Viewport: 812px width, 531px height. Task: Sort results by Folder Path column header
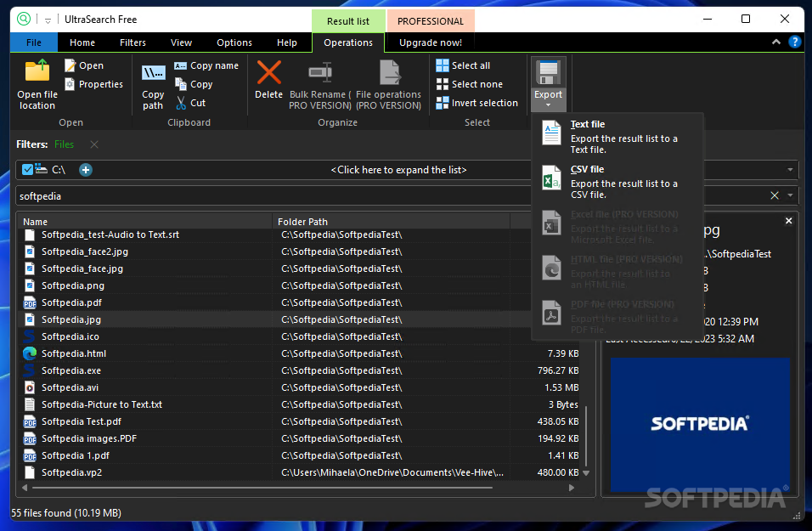391,222
